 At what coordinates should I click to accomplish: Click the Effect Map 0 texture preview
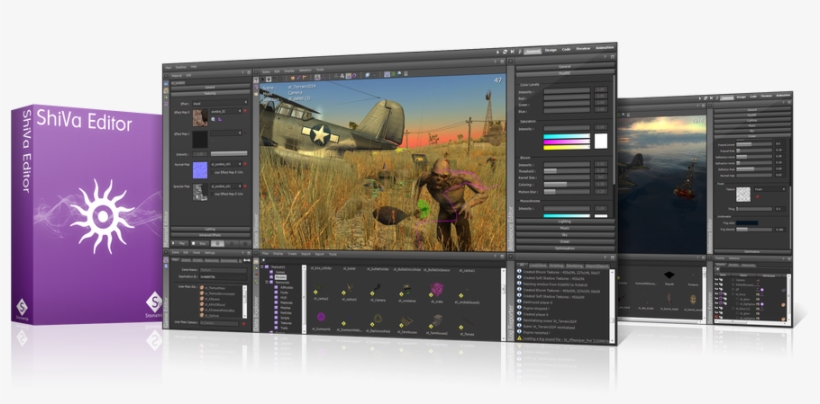tap(200, 118)
